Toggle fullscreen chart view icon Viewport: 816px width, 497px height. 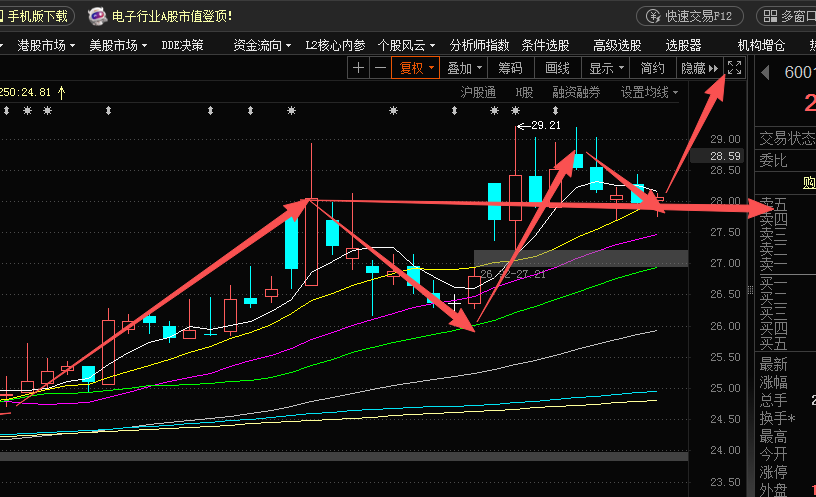tap(734, 68)
